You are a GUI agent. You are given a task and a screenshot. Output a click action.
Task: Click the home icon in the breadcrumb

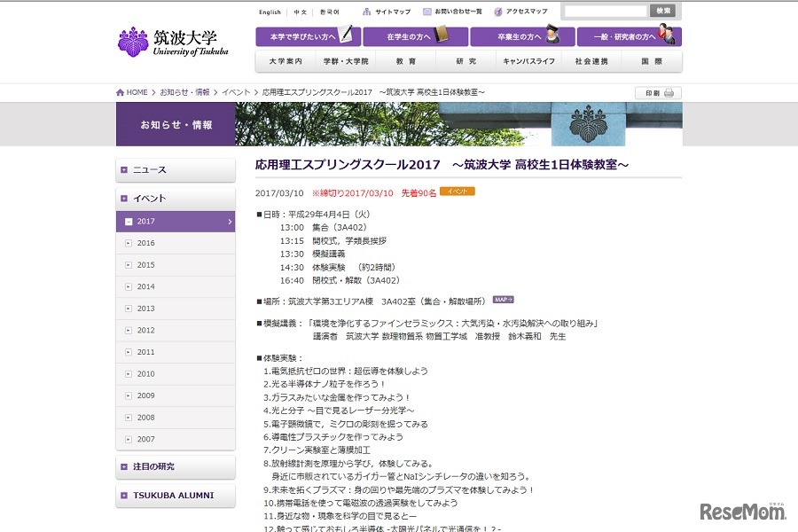click(x=119, y=90)
